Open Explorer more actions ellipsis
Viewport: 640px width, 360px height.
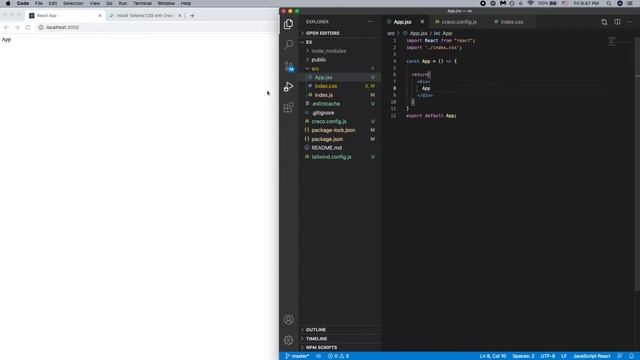click(x=371, y=22)
